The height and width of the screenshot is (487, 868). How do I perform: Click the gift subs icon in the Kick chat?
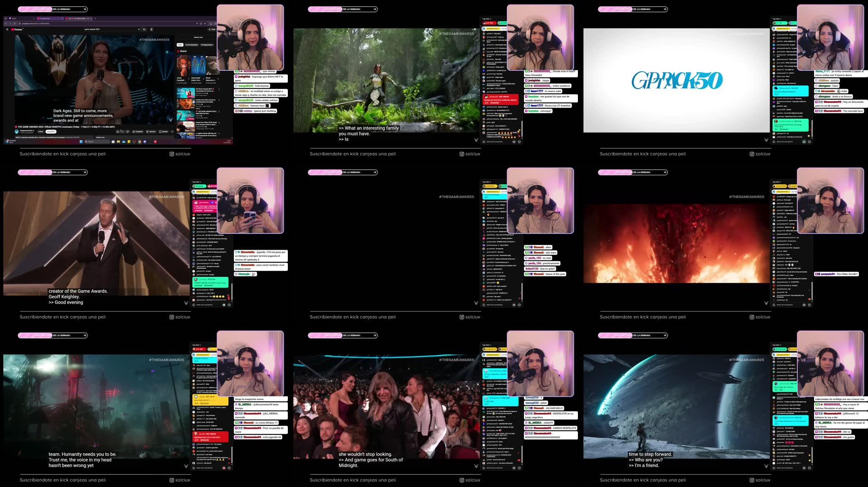(x=514, y=142)
